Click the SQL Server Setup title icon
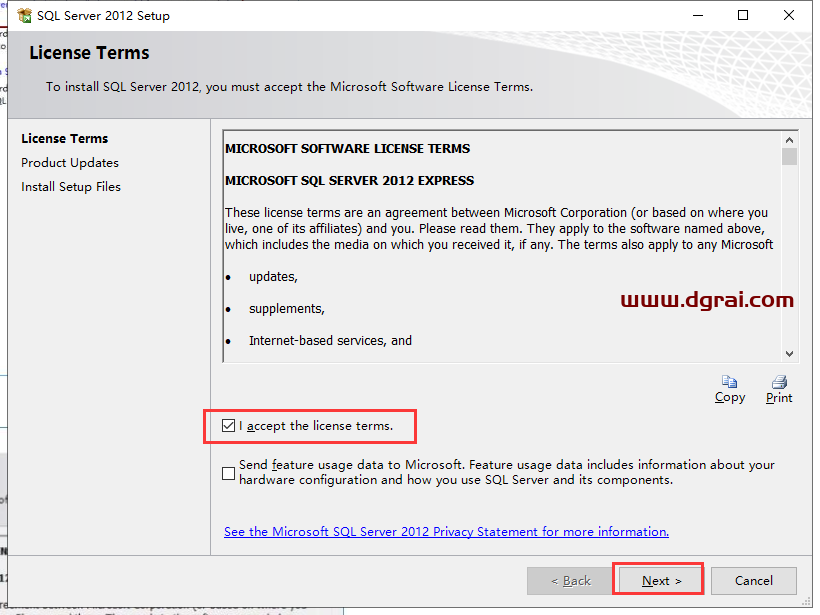The height and width of the screenshot is (615, 820). point(25,16)
